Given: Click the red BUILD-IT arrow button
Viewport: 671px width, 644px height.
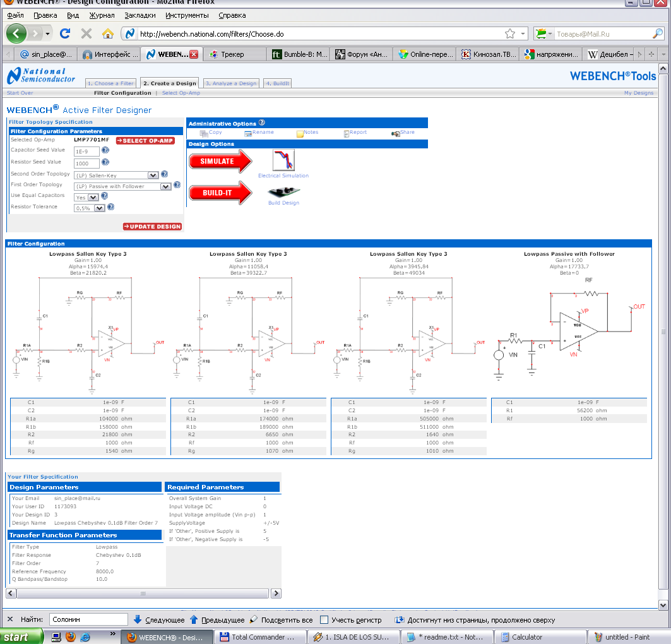Looking at the screenshot, I should [221, 193].
